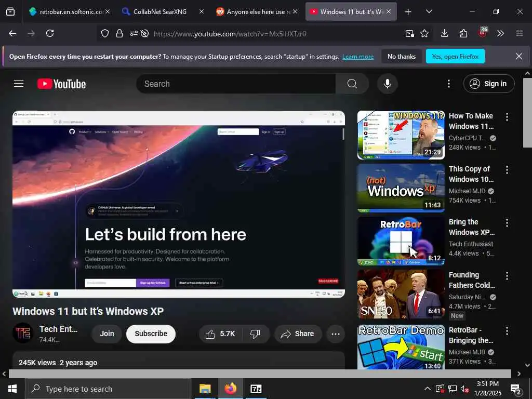Viewport: 532px width, 399px height.
Task: Open Tech Enthusiast channel avatar
Action: pyautogui.click(x=23, y=333)
